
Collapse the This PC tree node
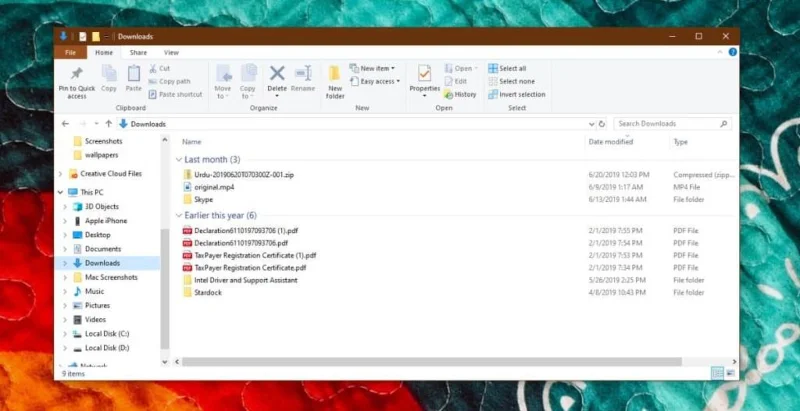[60, 192]
